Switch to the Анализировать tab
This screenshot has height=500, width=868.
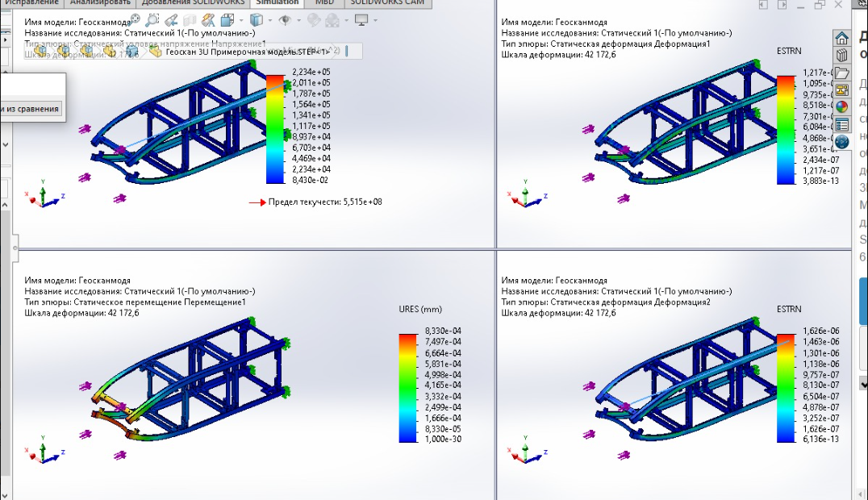point(100,3)
